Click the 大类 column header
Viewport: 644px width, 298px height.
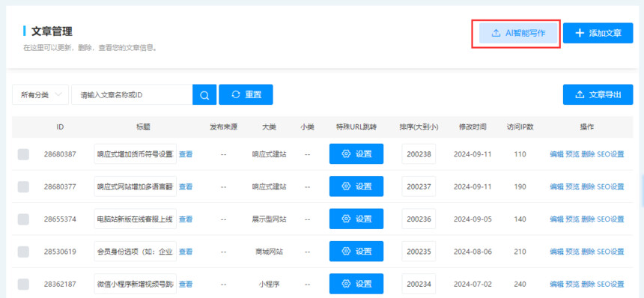(x=269, y=127)
